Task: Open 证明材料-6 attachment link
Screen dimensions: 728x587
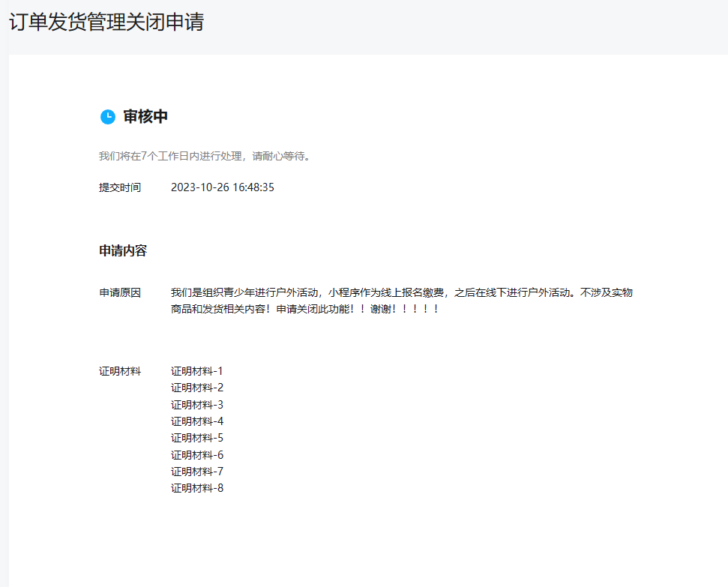Action: 197,454
